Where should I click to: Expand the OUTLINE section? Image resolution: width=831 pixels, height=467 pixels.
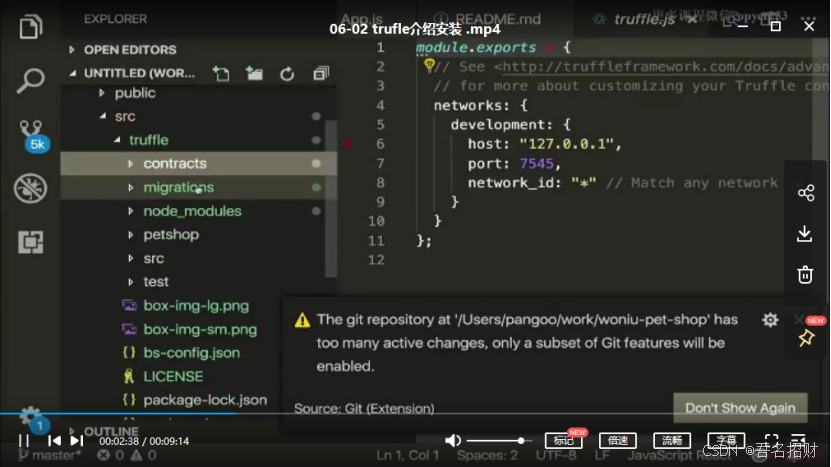111,431
